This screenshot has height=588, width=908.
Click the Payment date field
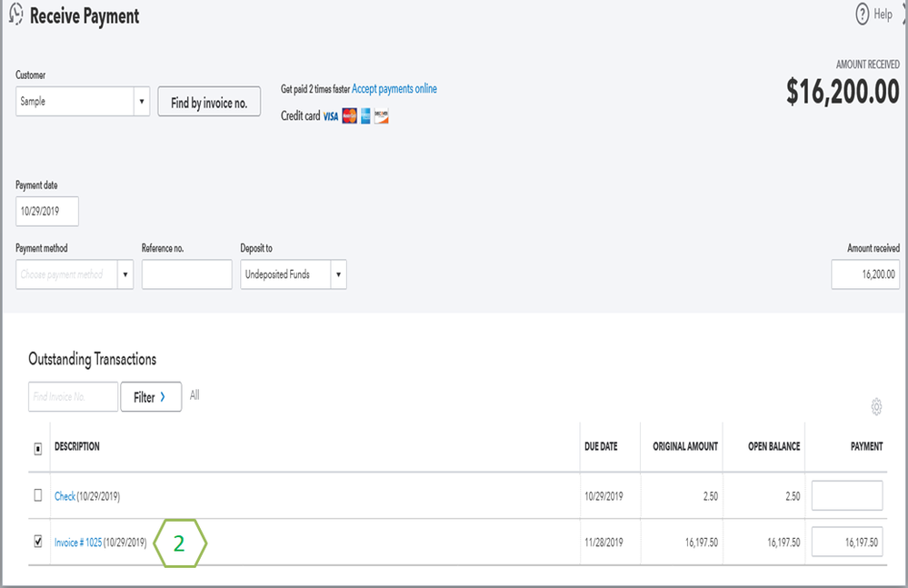(47, 211)
